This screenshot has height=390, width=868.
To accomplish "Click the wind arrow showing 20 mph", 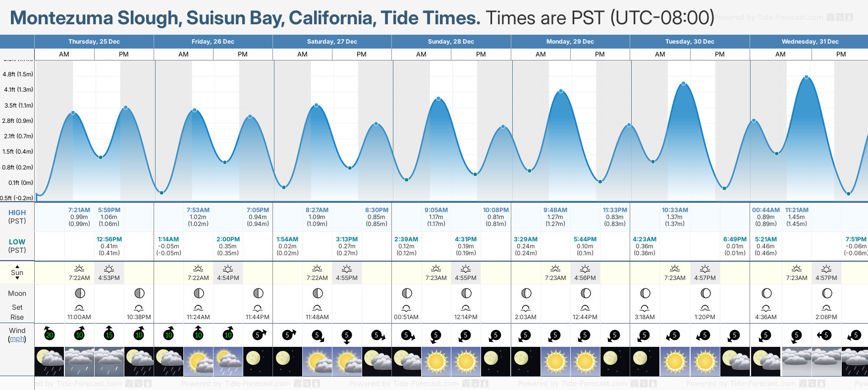I will click(49, 334).
